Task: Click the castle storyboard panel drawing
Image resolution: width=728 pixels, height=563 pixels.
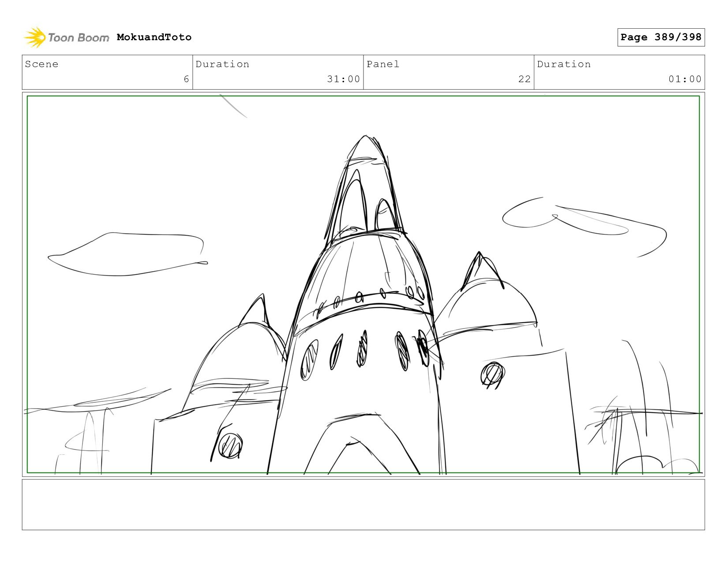Action: click(x=364, y=284)
